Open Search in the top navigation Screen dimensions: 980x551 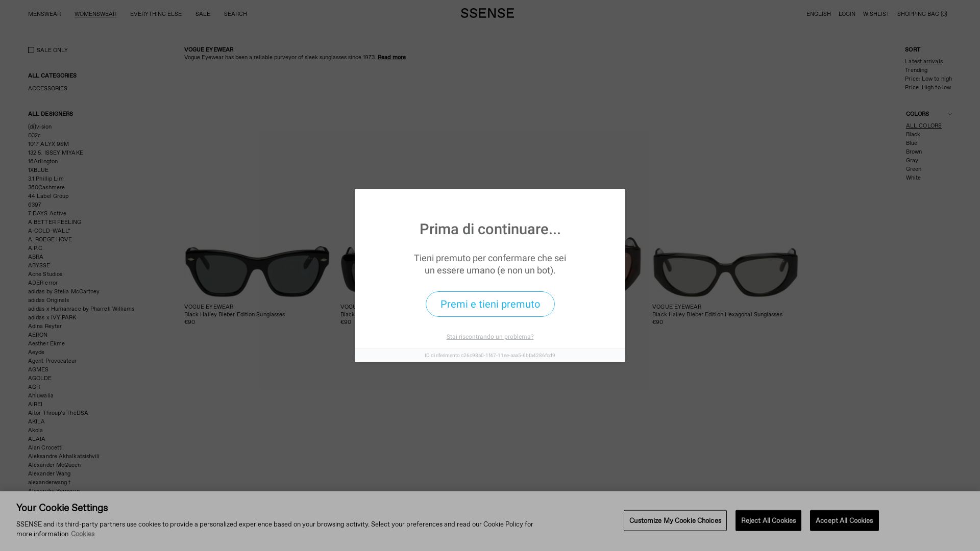pyautogui.click(x=235, y=14)
